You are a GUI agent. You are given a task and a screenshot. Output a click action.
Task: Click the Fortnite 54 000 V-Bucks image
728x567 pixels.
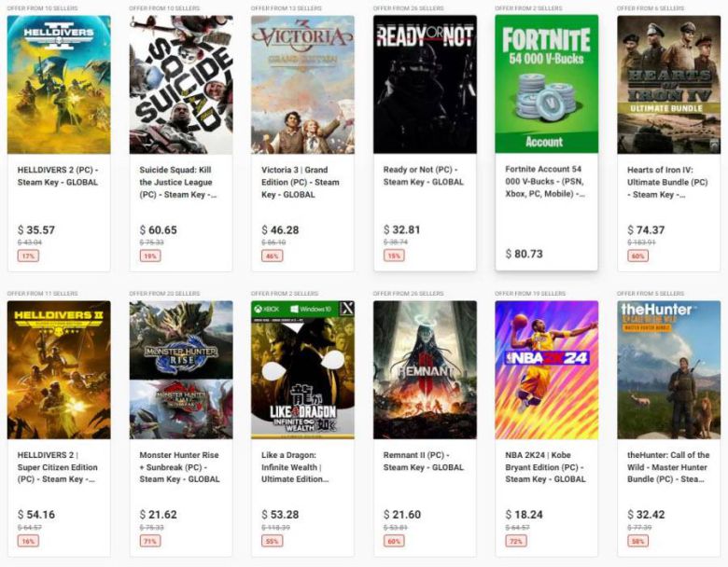[546, 85]
